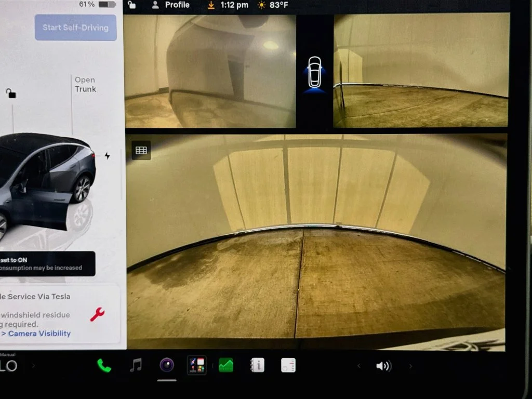Open the Music app icon
Image resolution: width=532 pixels, height=399 pixels.
pos(136,365)
